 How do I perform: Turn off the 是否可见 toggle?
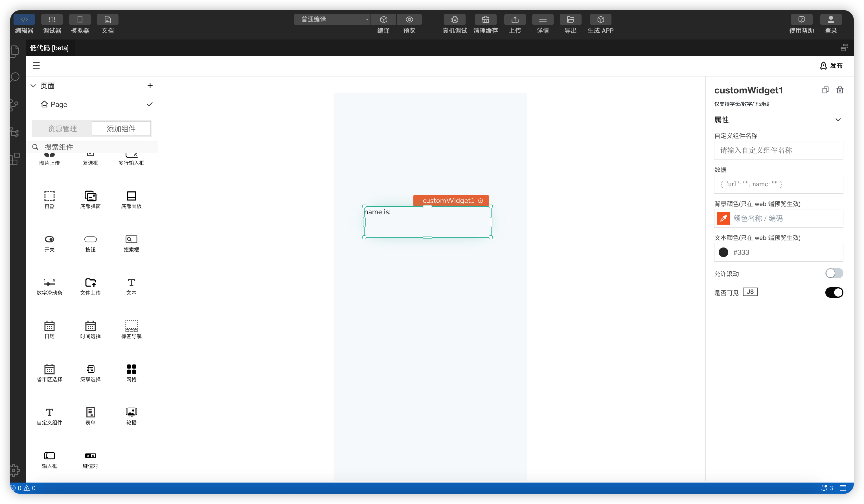pos(834,292)
